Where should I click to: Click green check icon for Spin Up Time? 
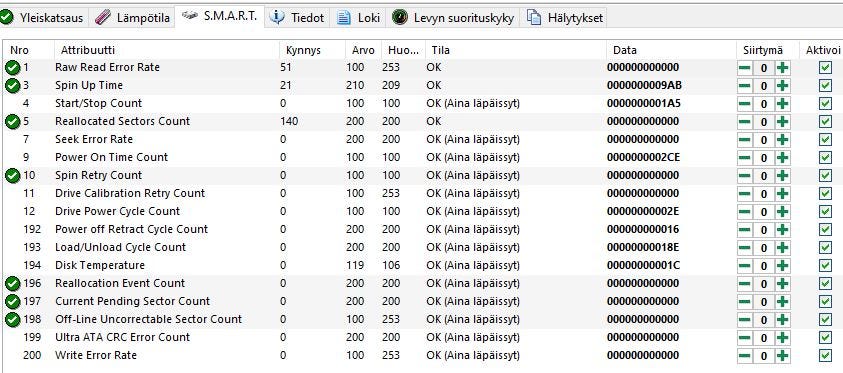(x=12, y=85)
